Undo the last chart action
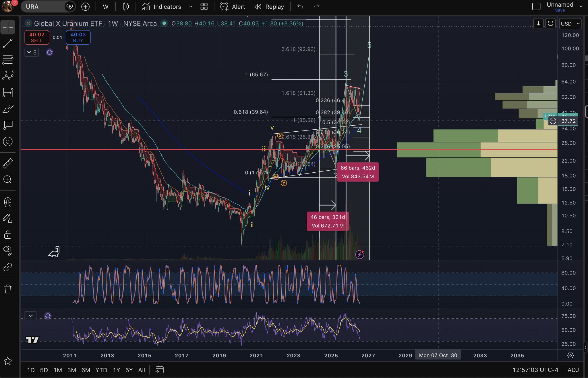This screenshot has width=588, height=378. [300, 7]
